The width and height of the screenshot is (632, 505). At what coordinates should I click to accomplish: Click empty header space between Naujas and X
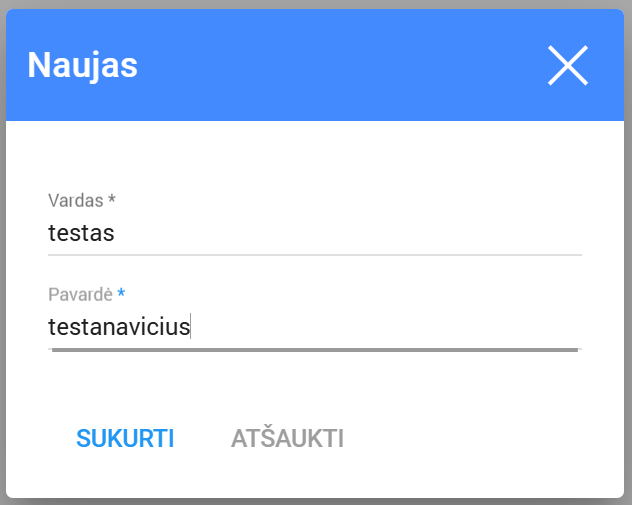(340, 66)
